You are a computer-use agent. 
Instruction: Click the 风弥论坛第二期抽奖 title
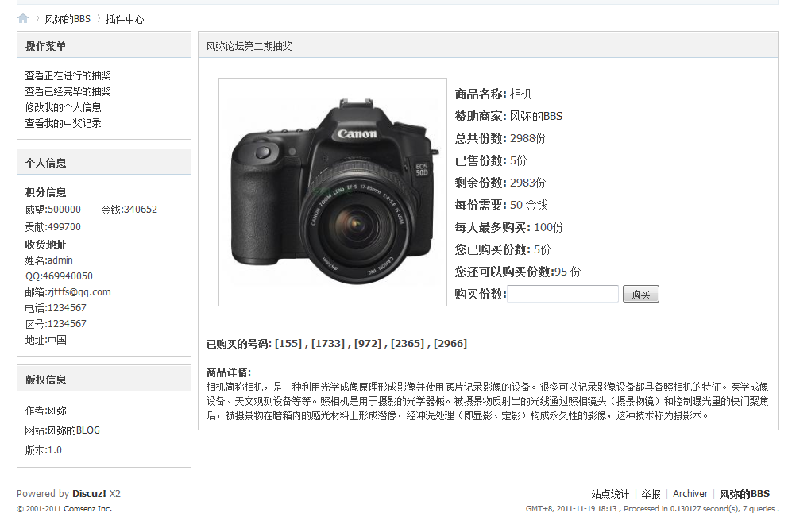point(249,46)
